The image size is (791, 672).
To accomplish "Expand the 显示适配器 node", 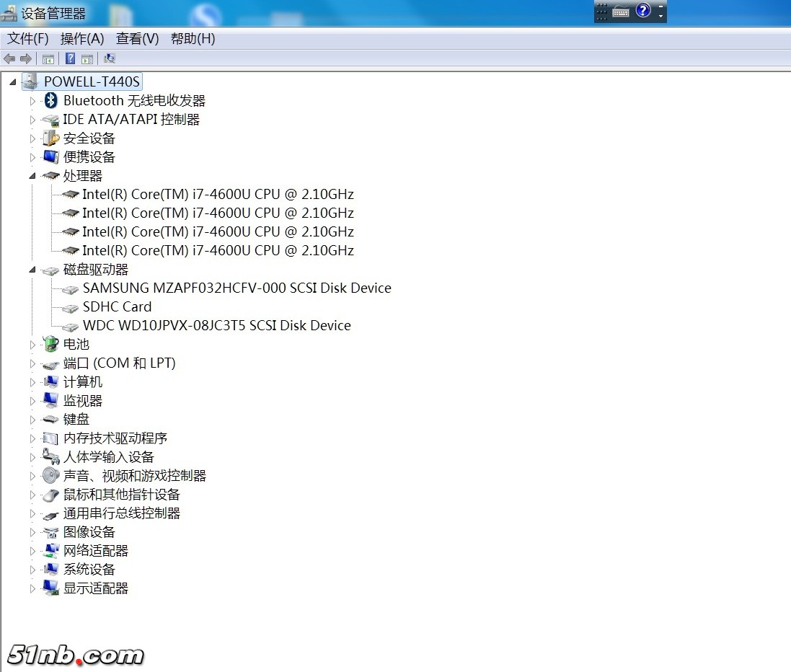I will pos(32,588).
